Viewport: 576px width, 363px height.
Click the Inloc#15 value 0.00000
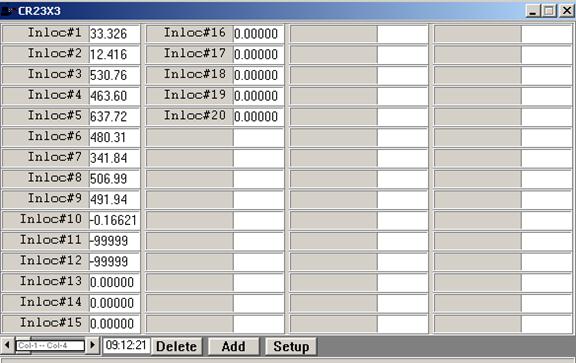[115, 324]
